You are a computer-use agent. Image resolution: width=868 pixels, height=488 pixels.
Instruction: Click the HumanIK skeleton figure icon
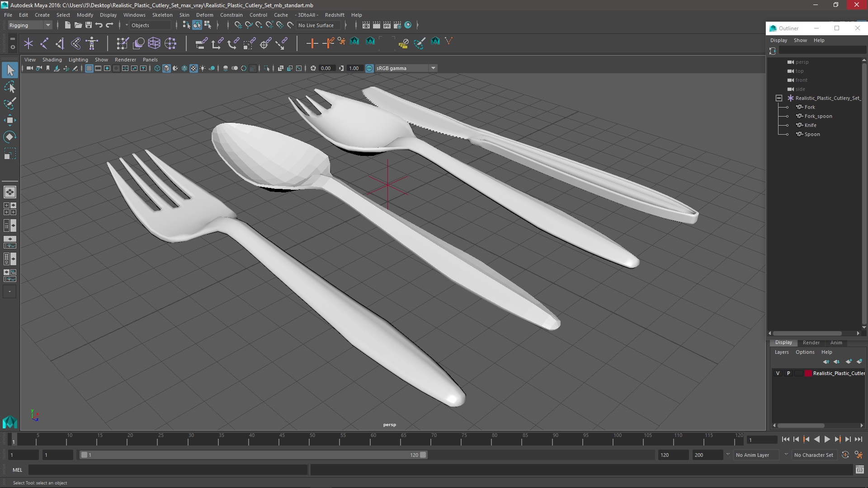pos(92,43)
